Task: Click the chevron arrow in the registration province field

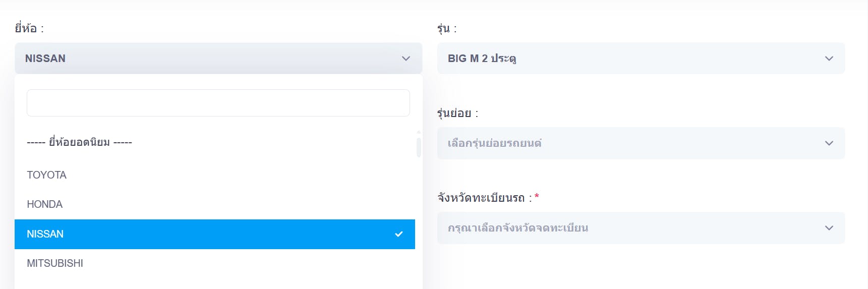Action: pos(829,228)
